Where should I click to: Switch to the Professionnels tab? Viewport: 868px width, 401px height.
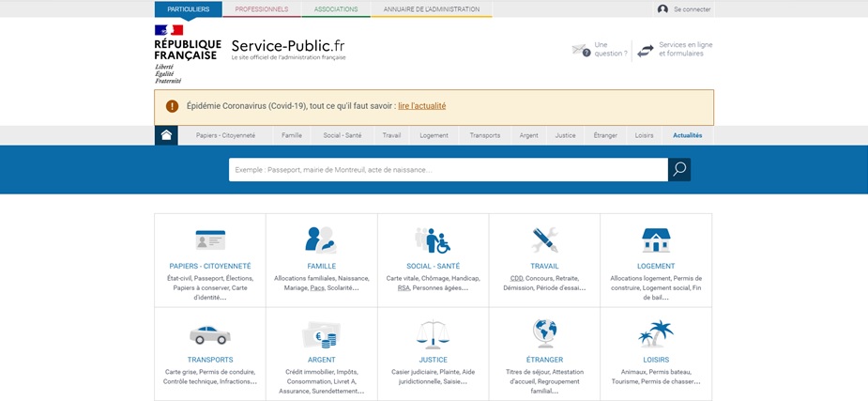pyautogui.click(x=262, y=9)
